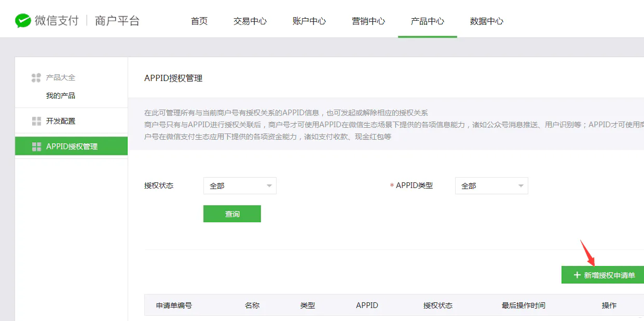Click the 名称 column header

(252, 305)
